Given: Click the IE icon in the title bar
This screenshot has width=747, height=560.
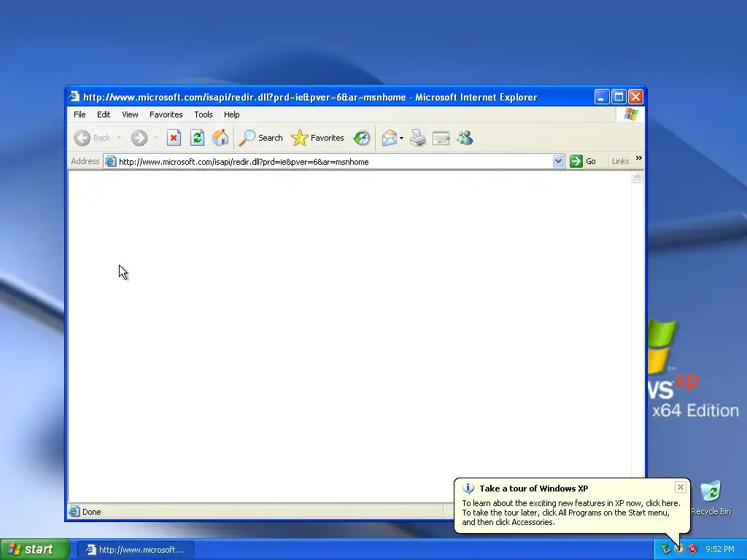Looking at the screenshot, I should [x=74, y=97].
